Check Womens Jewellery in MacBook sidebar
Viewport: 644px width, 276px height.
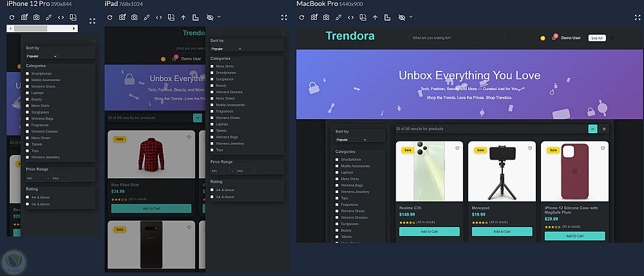point(337,192)
